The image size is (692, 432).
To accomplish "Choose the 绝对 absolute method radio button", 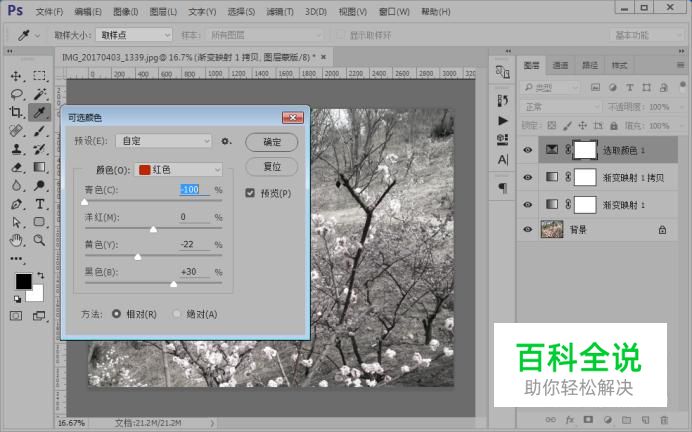I will 177,314.
